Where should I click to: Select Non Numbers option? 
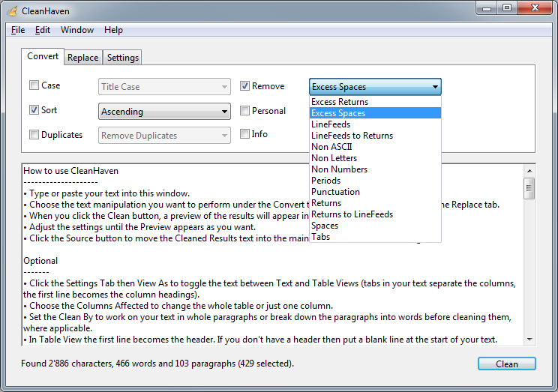pyautogui.click(x=376, y=169)
